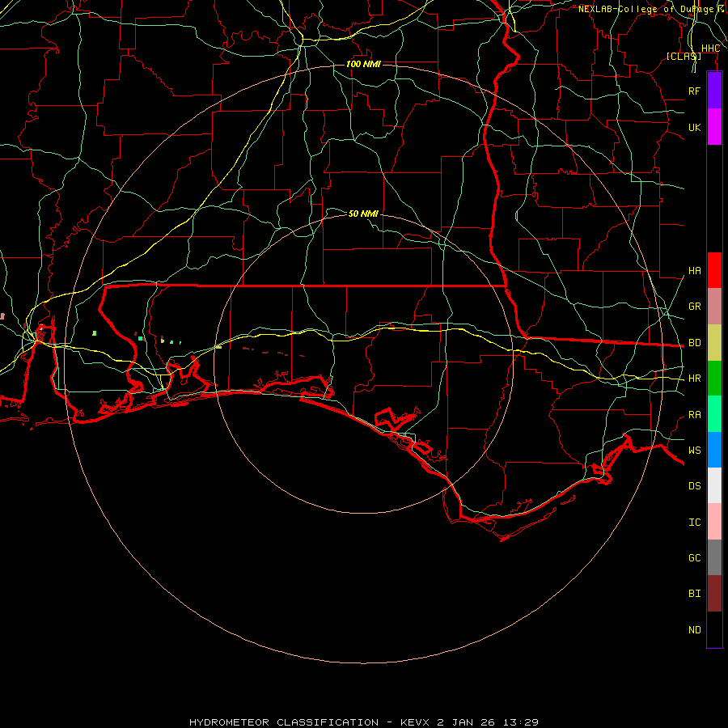The width and height of the screenshot is (728, 728).
Task: Click the BI legend label
Action: point(694,594)
